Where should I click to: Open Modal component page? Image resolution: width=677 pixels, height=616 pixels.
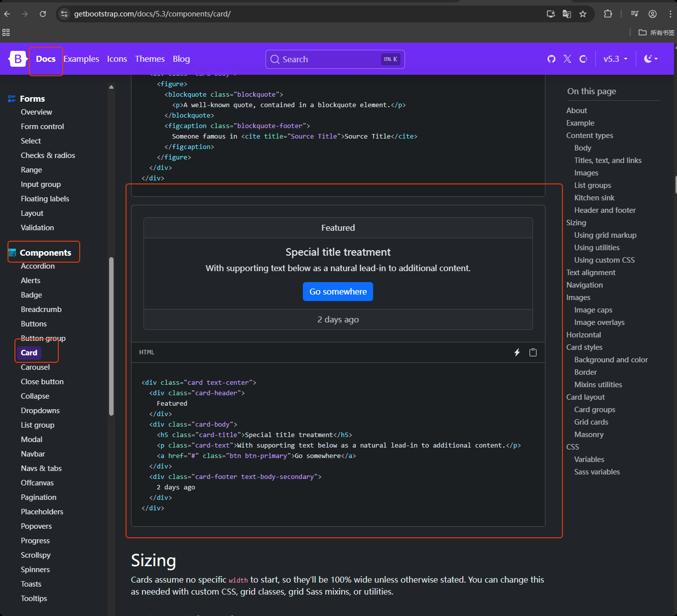click(31, 440)
